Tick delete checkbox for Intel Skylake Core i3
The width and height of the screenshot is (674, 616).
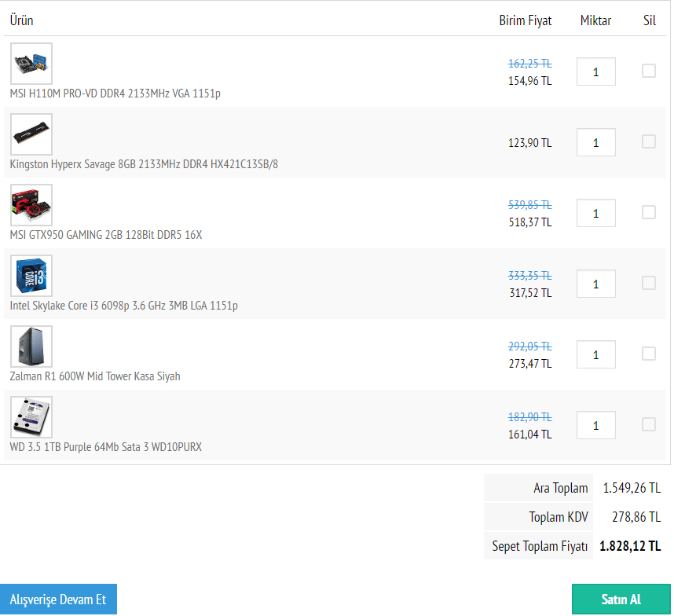[648, 283]
